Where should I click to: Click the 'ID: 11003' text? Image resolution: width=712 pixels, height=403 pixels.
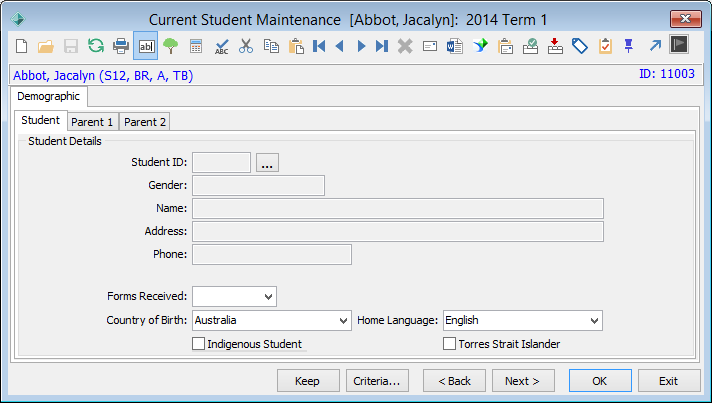(667, 74)
